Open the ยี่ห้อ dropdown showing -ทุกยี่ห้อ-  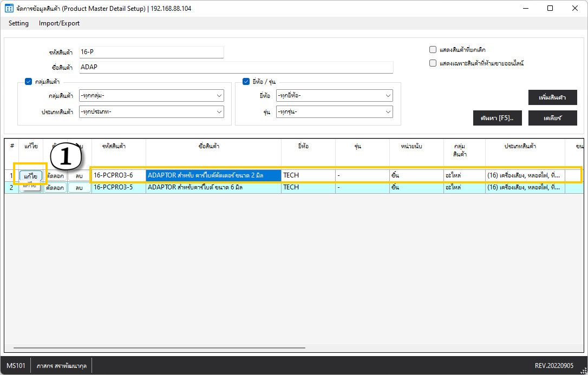pos(334,96)
